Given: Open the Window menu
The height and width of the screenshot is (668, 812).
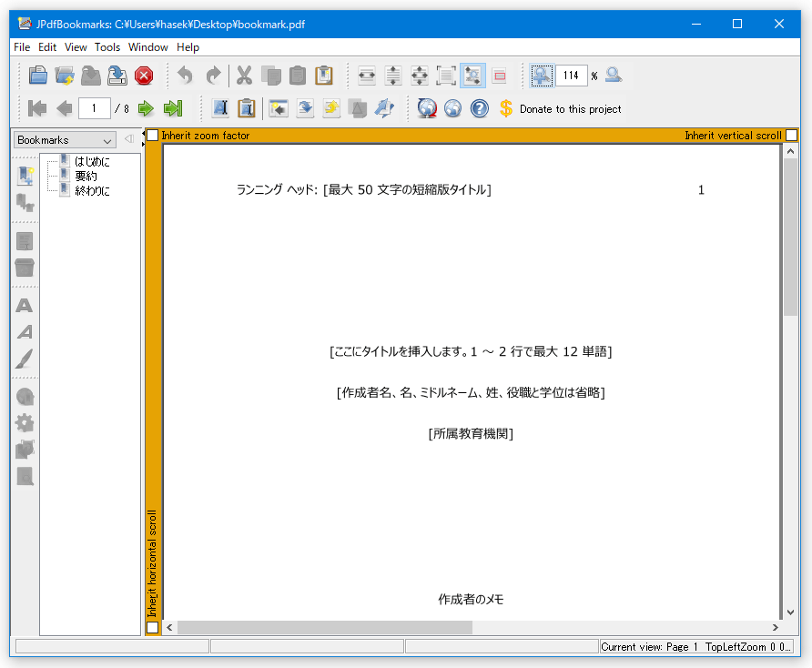Looking at the screenshot, I should (148, 47).
